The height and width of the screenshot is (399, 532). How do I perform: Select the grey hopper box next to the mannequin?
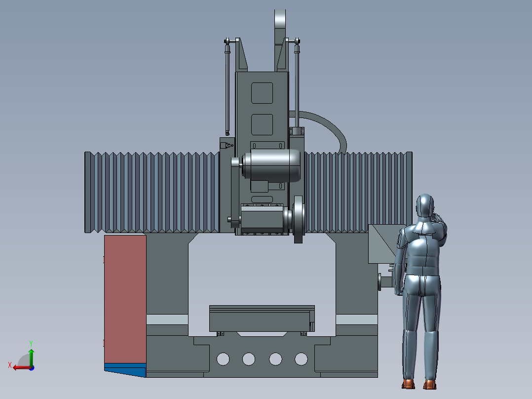pos(383,243)
